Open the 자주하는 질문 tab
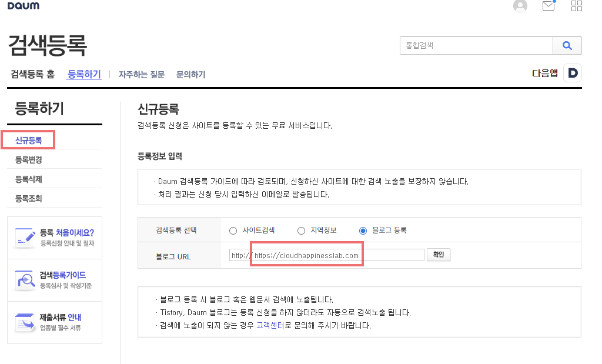602x364 pixels. click(x=142, y=75)
